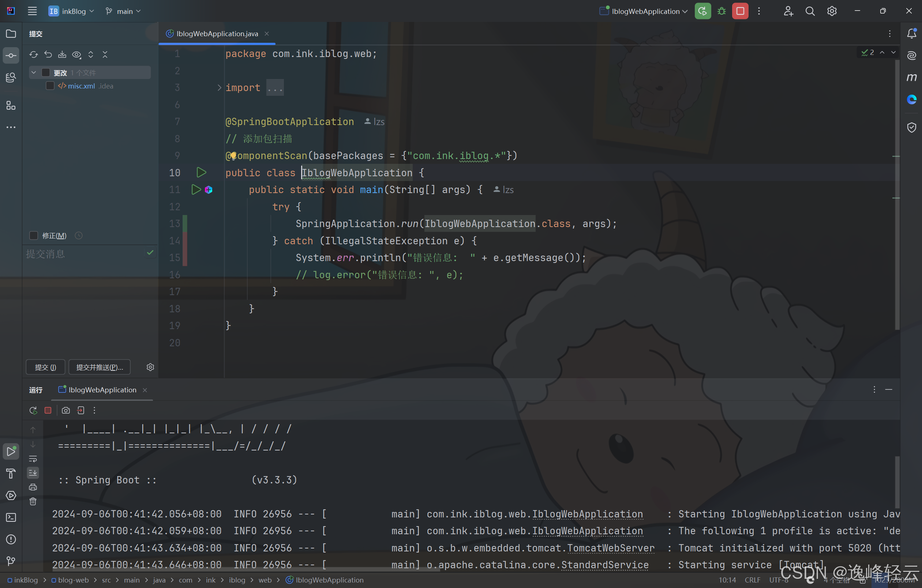The height and width of the screenshot is (588, 922).
Task: Toggle the 修正(M) amend checkbox
Action: pyautogui.click(x=34, y=235)
